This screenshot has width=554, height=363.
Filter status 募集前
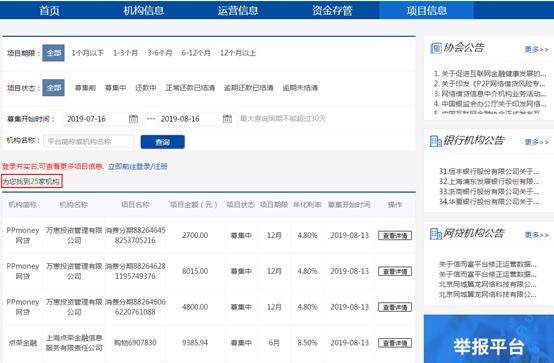click(85, 88)
